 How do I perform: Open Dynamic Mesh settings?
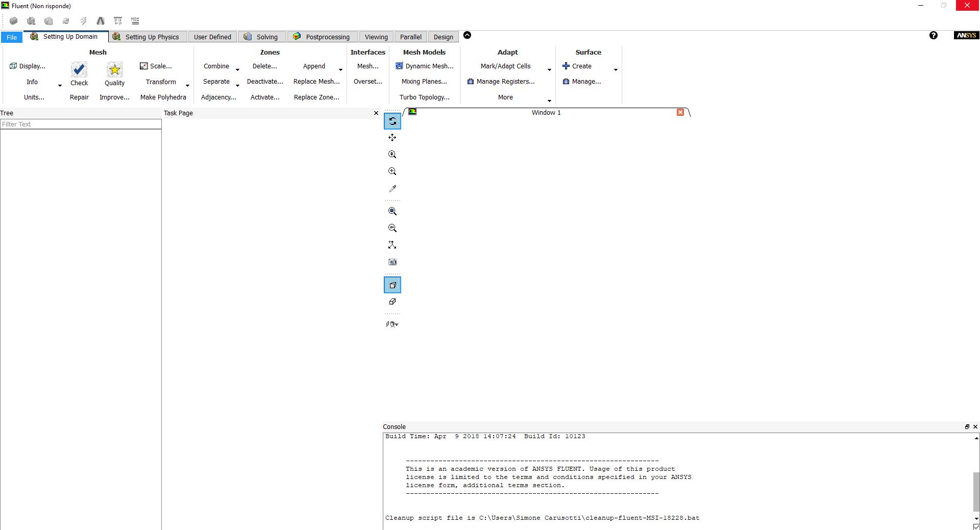point(425,66)
